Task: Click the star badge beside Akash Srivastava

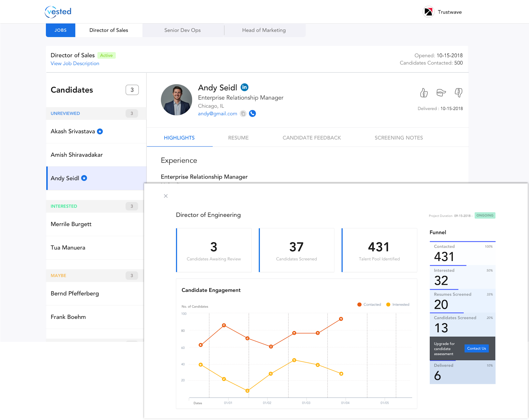Action: (x=100, y=132)
